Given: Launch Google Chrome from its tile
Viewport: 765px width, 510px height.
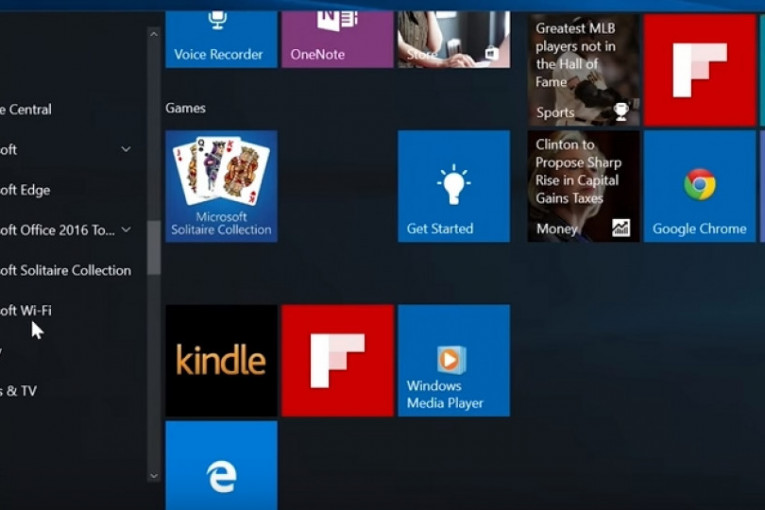Looking at the screenshot, I should 699,186.
